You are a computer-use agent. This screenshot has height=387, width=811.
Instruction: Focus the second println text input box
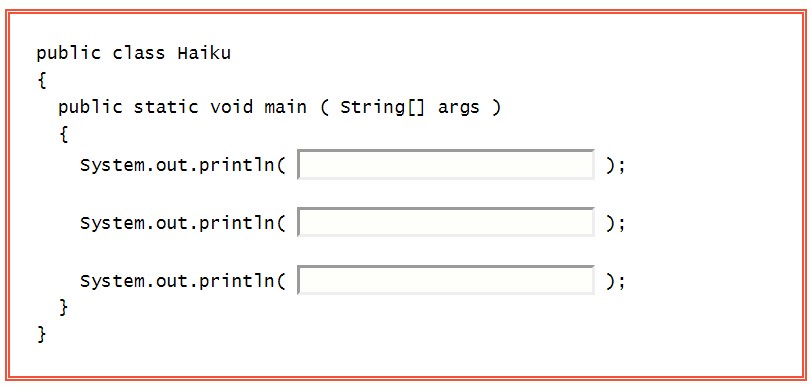pos(446,222)
